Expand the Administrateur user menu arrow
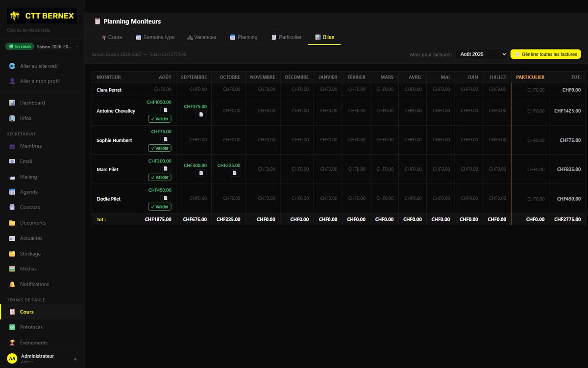This screenshot has height=368, width=588. [75, 359]
